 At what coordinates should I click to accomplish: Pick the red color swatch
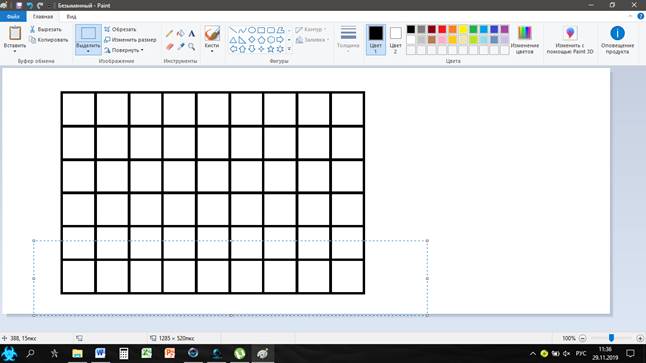point(442,29)
